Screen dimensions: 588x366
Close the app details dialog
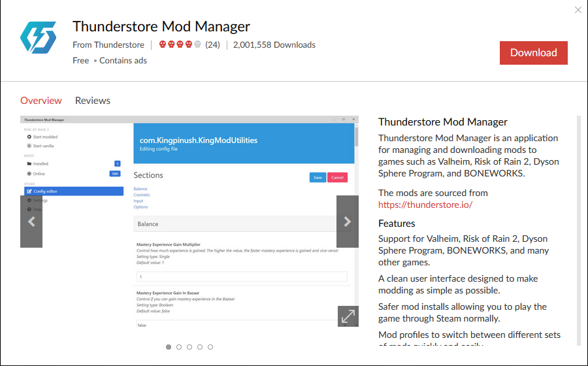[578, 10]
